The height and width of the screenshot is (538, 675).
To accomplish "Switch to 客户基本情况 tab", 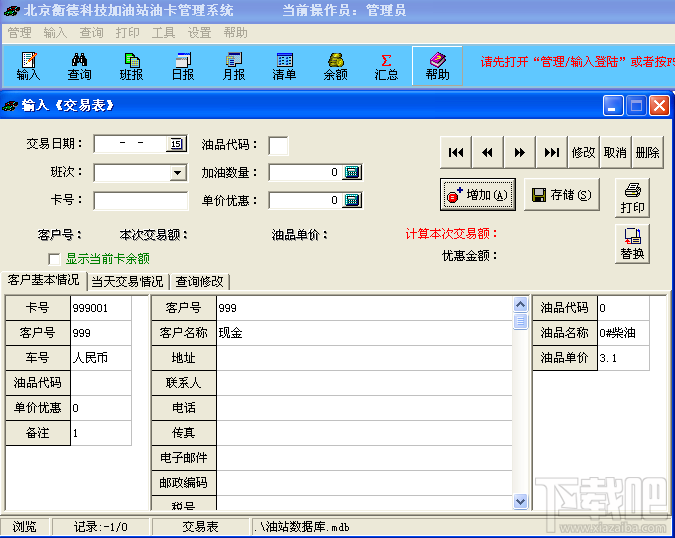I will (44, 281).
